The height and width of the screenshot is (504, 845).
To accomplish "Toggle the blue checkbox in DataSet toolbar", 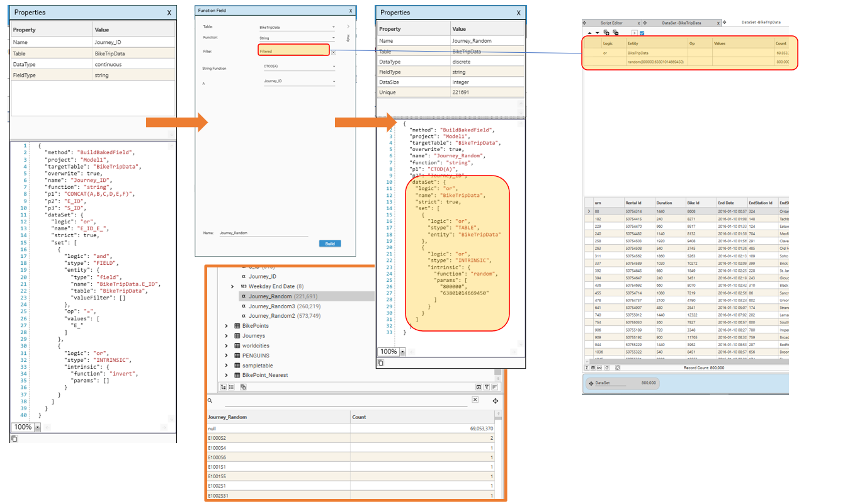I will coord(642,33).
